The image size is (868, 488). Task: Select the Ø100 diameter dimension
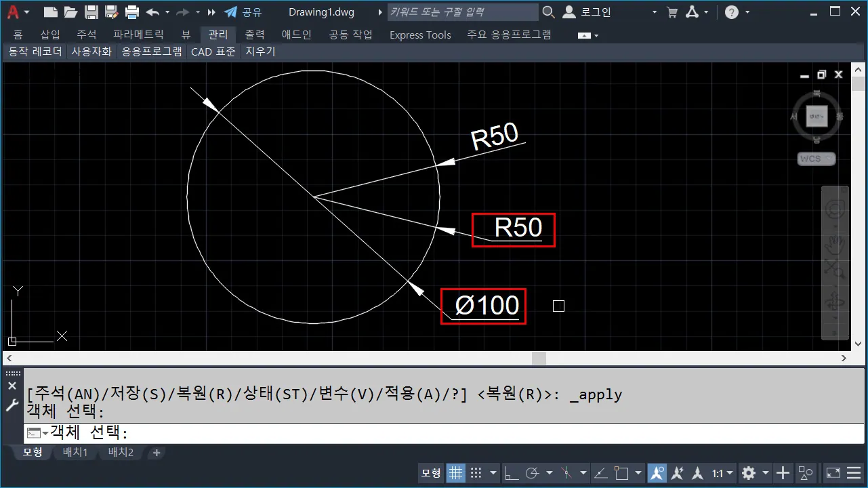(x=487, y=306)
